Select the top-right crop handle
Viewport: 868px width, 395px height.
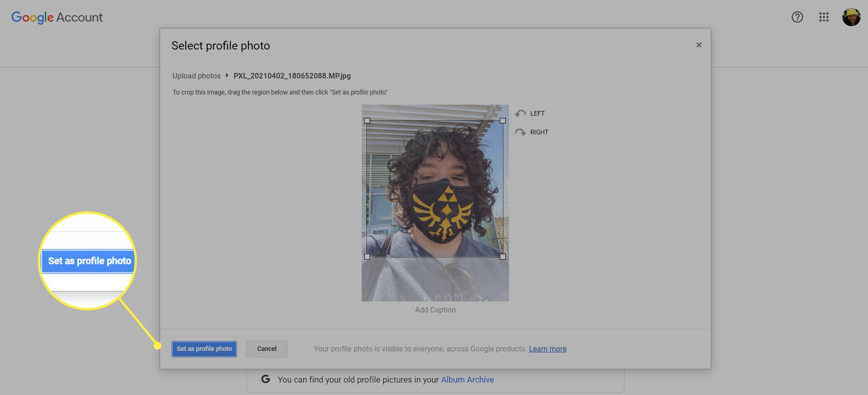503,121
